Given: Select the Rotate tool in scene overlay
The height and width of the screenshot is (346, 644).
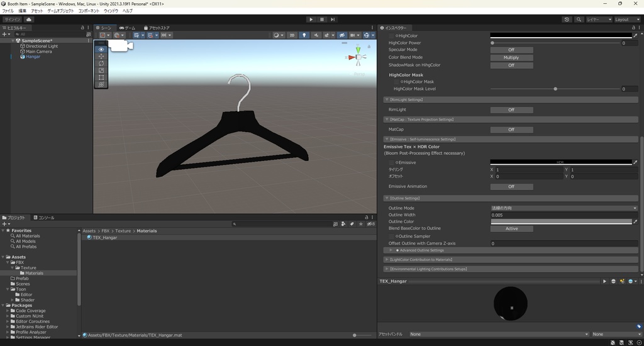Looking at the screenshot, I should click(x=101, y=63).
